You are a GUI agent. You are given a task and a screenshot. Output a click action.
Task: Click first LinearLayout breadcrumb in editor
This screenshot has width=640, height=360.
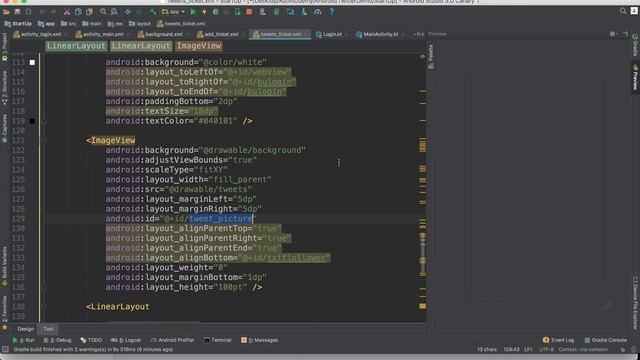coord(76,46)
